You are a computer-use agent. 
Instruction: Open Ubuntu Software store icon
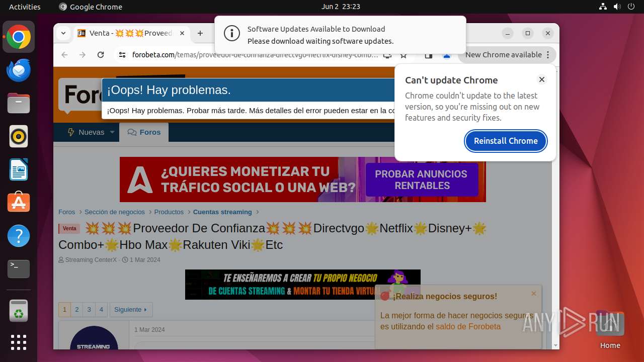(x=19, y=203)
